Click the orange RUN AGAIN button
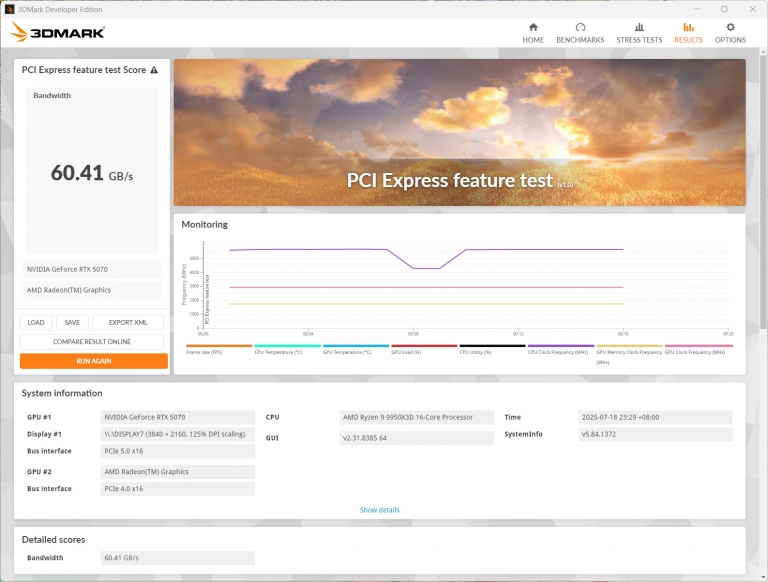The image size is (768, 582). pyautogui.click(x=94, y=361)
